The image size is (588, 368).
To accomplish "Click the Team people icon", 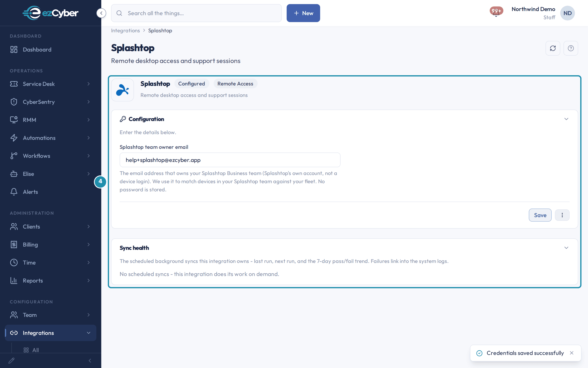I will tap(14, 315).
